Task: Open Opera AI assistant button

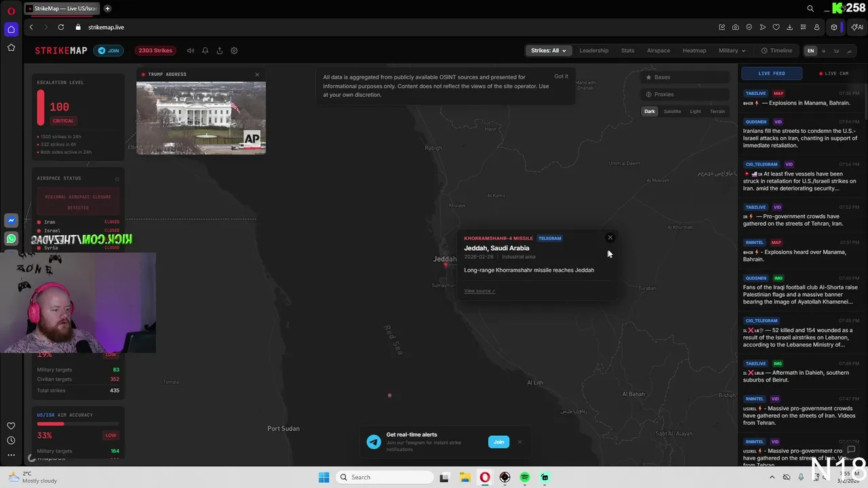Action: click(857, 27)
